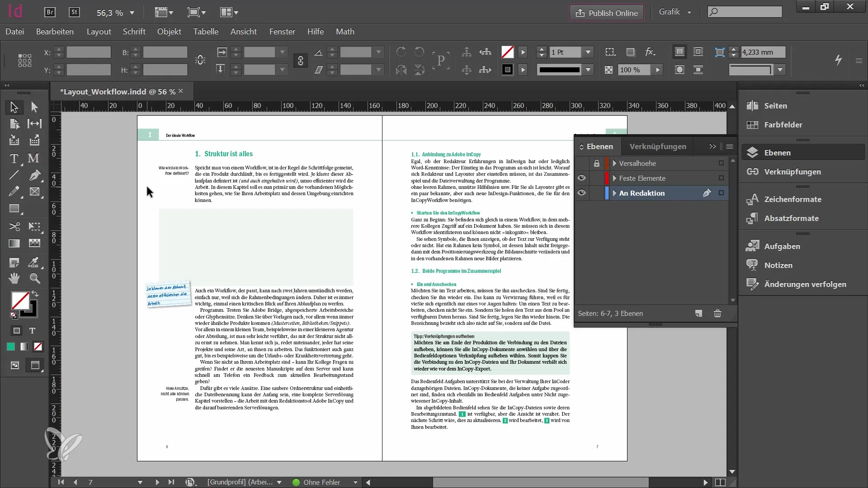Select the Type tool
This screenshot has height=488, width=868.
tap(14, 157)
